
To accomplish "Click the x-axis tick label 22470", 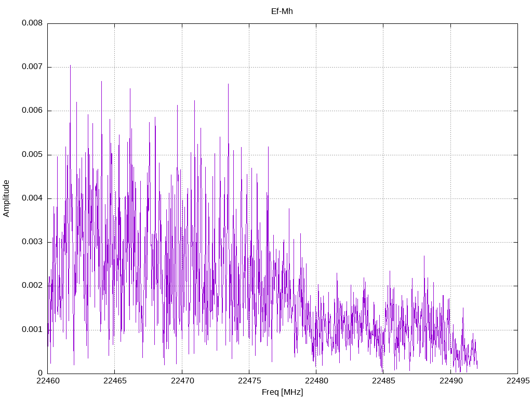I will click(182, 381).
